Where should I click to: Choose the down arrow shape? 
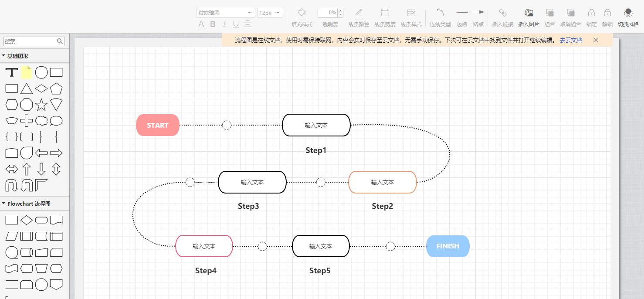tap(41, 169)
